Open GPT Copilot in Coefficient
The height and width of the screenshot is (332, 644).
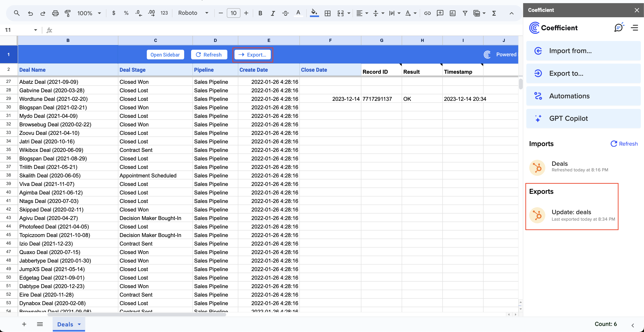583,119
